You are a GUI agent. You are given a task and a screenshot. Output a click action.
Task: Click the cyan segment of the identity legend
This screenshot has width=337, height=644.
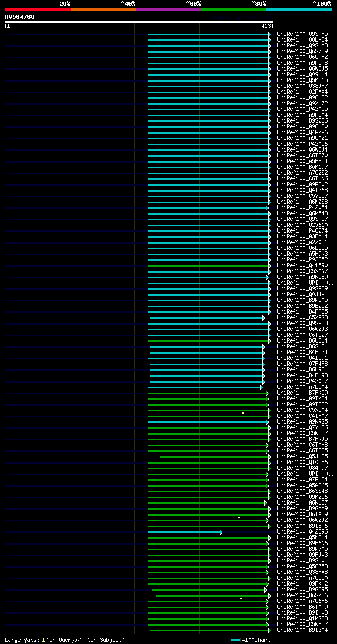click(299, 9)
